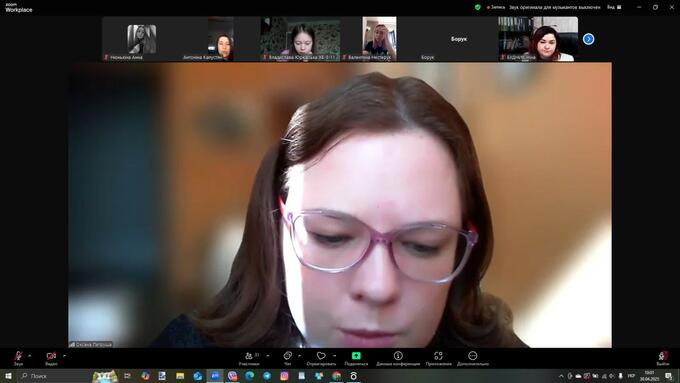Viewport: 680px width, 383px height.
Task: Open the Вид view menu
Action: coord(614,7)
